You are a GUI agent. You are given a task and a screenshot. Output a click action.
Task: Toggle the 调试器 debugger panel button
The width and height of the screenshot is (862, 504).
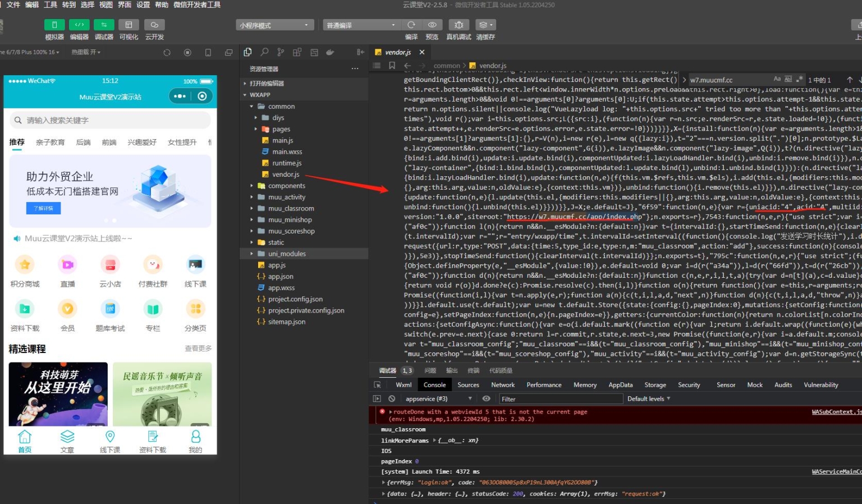tap(104, 25)
